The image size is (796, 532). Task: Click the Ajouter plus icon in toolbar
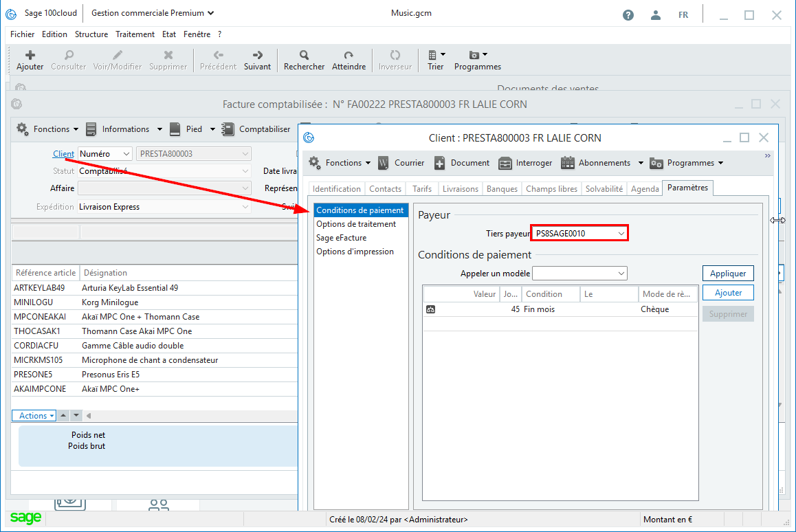(x=30, y=56)
